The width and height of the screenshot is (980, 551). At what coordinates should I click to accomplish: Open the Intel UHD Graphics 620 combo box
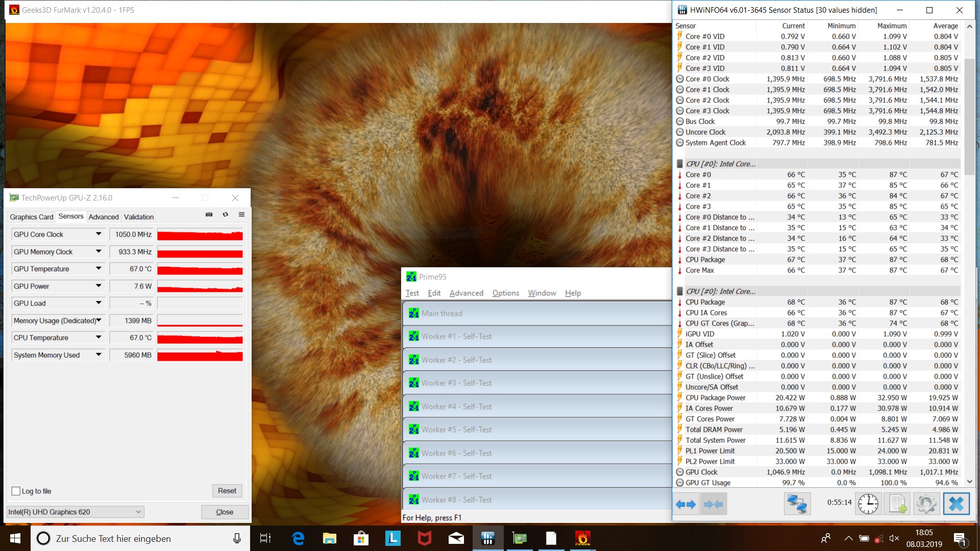tap(75, 512)
